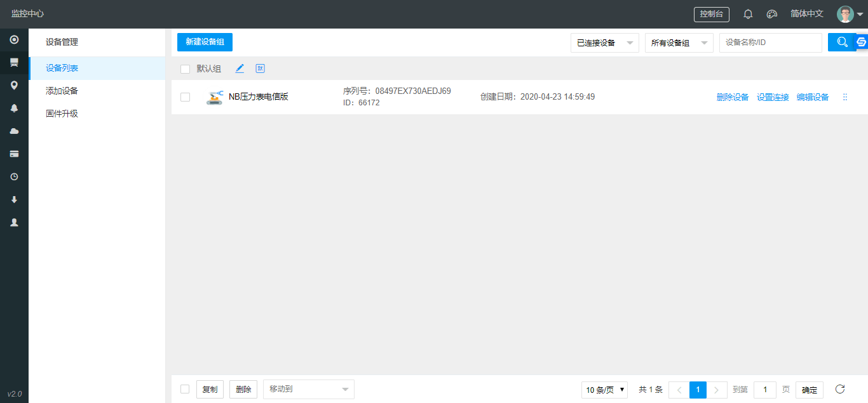Check the batch-select checkbox in bottom bar
This screenshot has height=403, width=868.
point(185,389)
